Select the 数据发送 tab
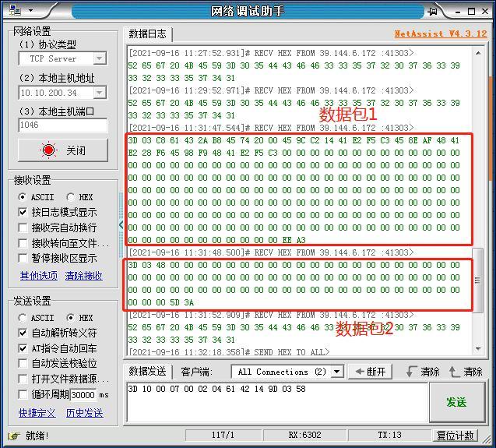 coord(147,372)
